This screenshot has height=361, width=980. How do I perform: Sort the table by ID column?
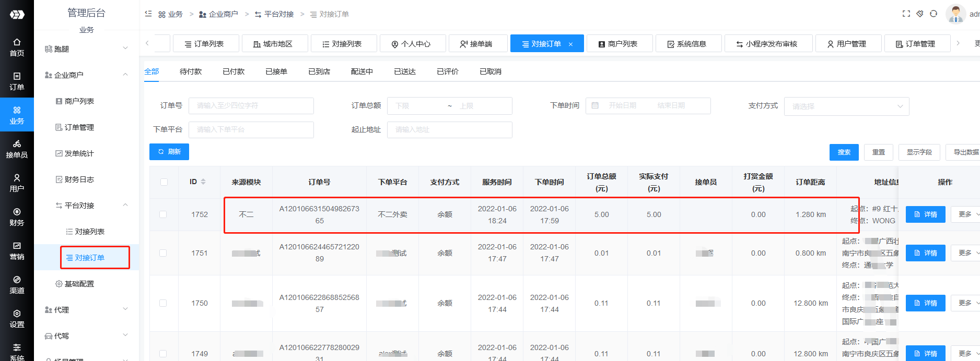coord(203,182)
